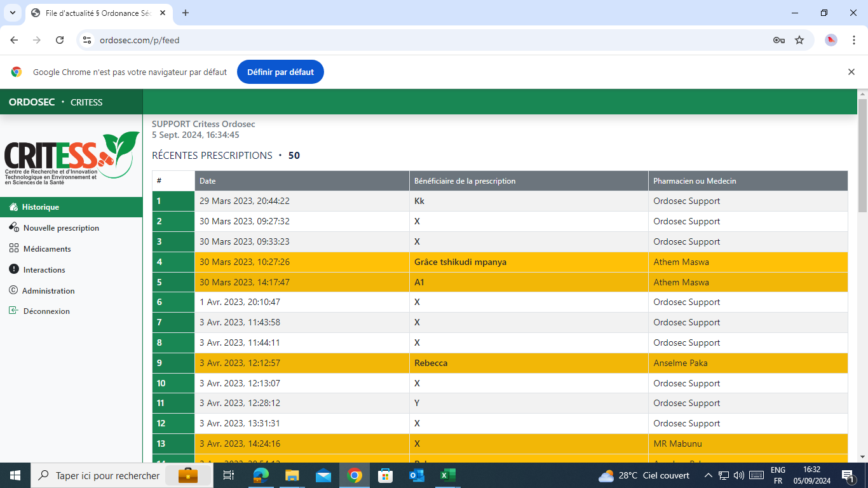Click the grid icon beside Médicaments
This screenshot has height=488, width=868.
(14, 248)
